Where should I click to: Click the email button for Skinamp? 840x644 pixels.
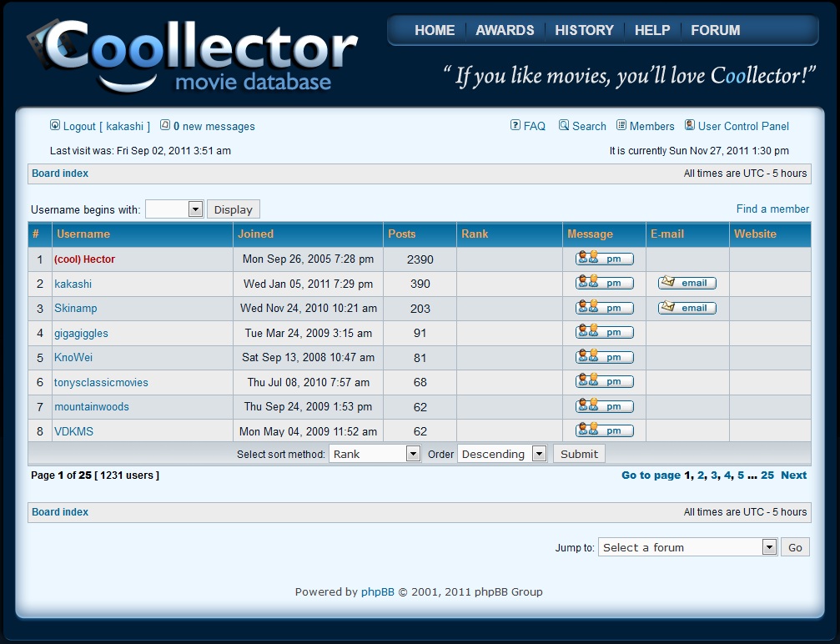click(x=687, y=308)
